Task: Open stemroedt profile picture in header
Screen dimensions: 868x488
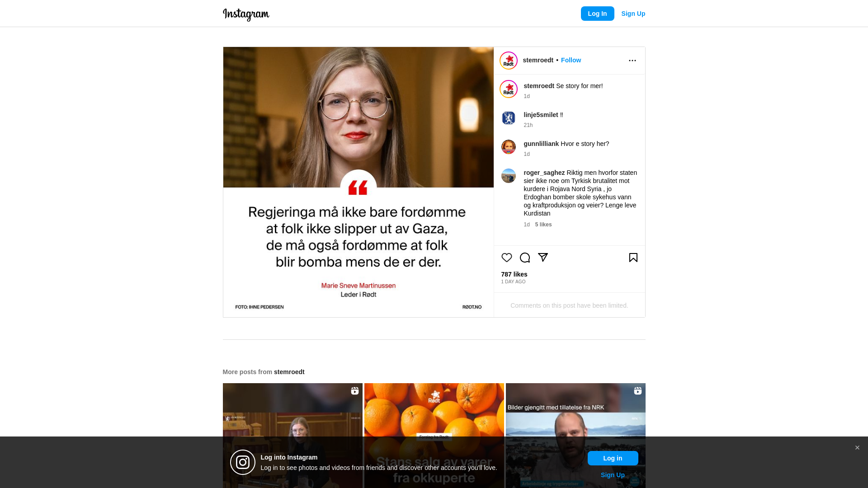Action: tap(508, 61)
